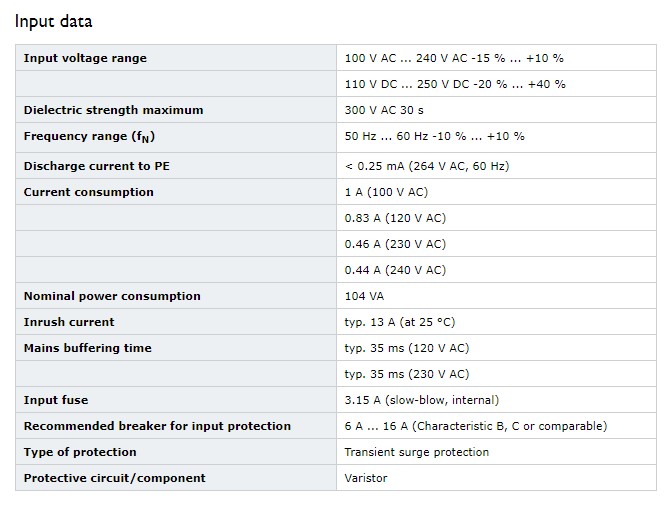Image resolution: width=672 pixels, height=510 pixels.
Task: Select the 300 V AC 30 s value
Action: click(384, 110)
